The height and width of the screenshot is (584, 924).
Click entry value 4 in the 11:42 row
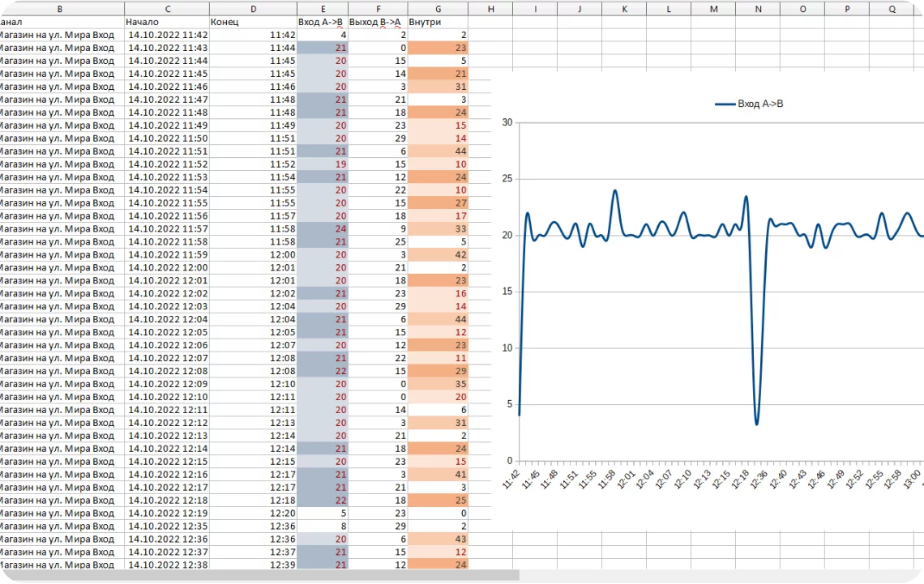[323, 35]
